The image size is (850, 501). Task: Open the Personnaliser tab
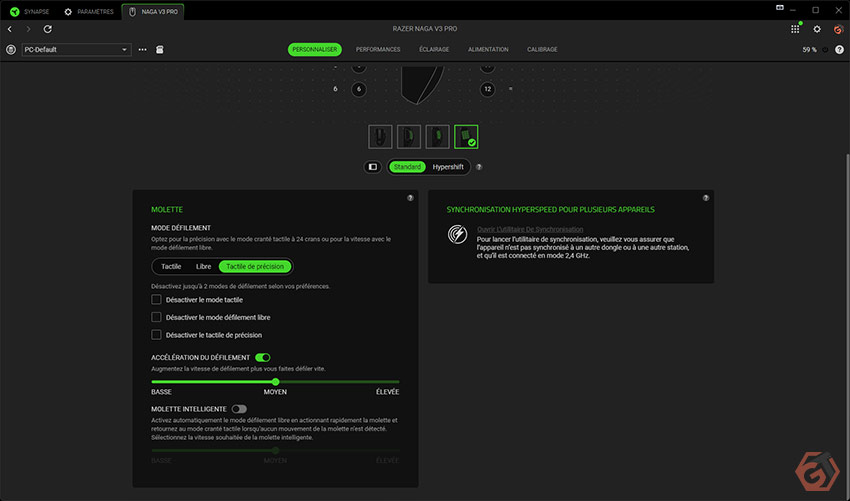coord(314,49)
